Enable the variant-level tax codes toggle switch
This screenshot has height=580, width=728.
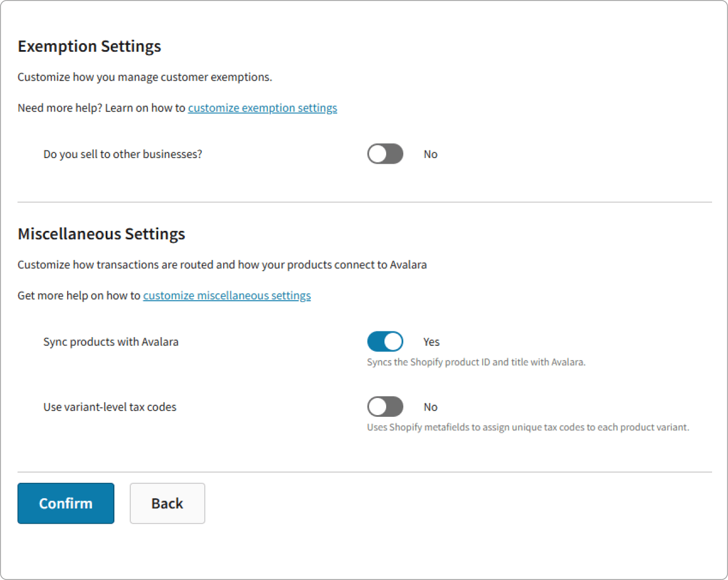(385, 407)
